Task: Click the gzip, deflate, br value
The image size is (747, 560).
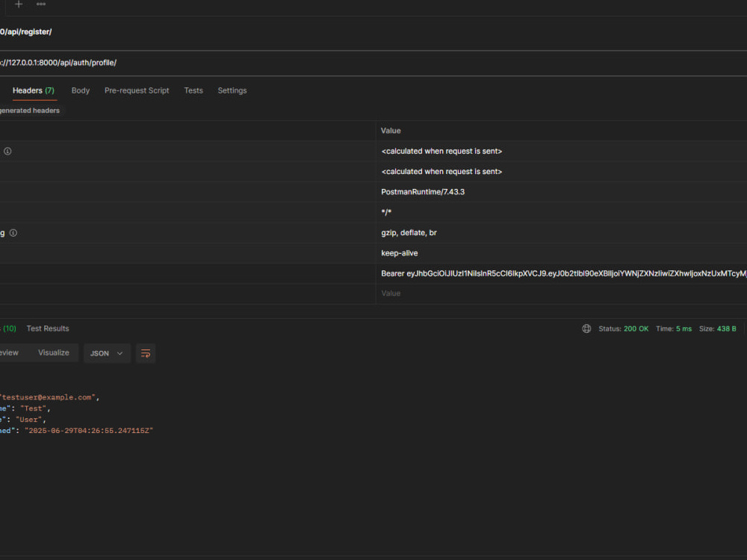Action: click(x=409, y=233)
